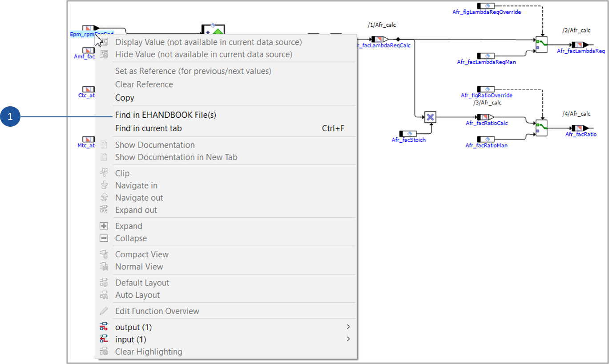This screenshot has height=364, width=609.
Task: Select the blue multiplication operator block
Action: tap(430, 117)
